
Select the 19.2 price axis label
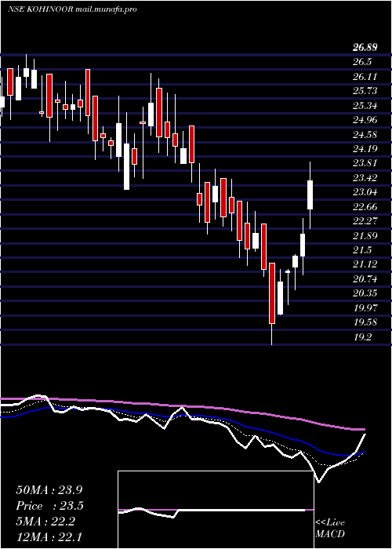tap(362, 336)
